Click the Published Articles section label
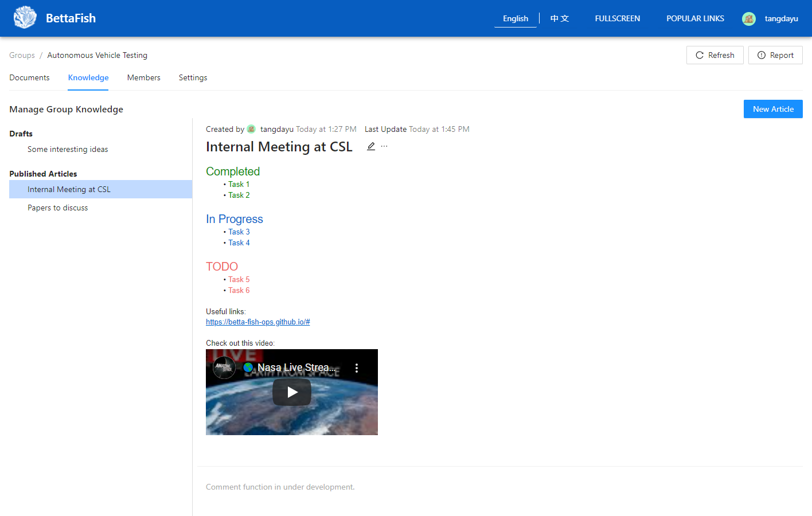 click(43, 174)
